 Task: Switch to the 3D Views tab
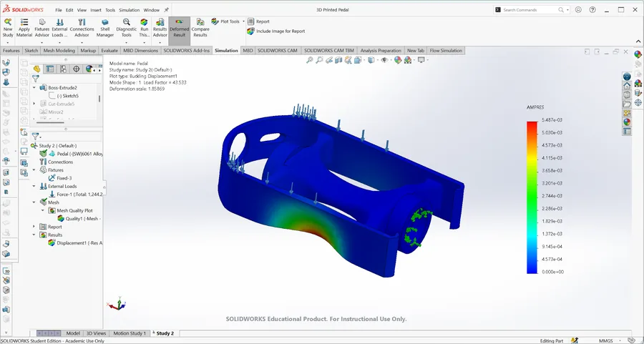pyautogui.click(x=96, y=333)
